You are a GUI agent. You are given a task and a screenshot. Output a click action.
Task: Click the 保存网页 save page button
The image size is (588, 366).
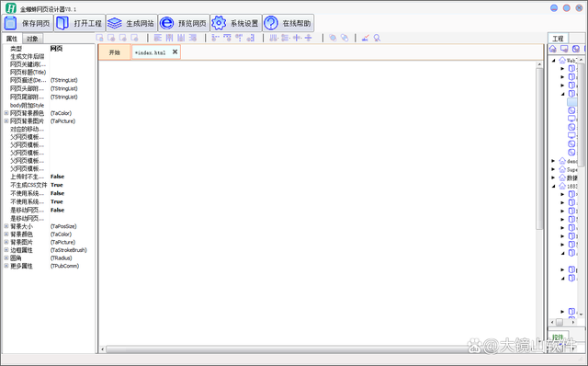[x=28, y=23]
